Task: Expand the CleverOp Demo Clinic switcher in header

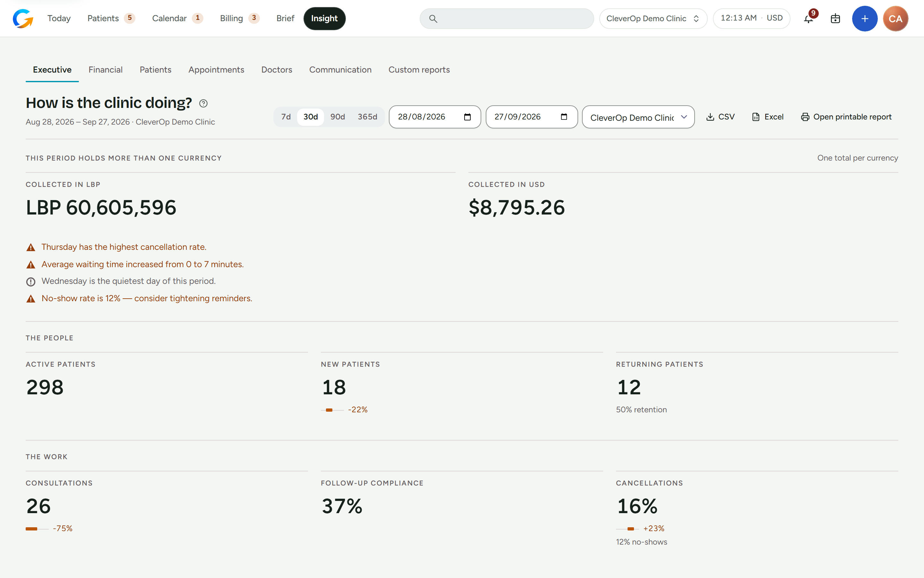Action: (x=653, y=19)
